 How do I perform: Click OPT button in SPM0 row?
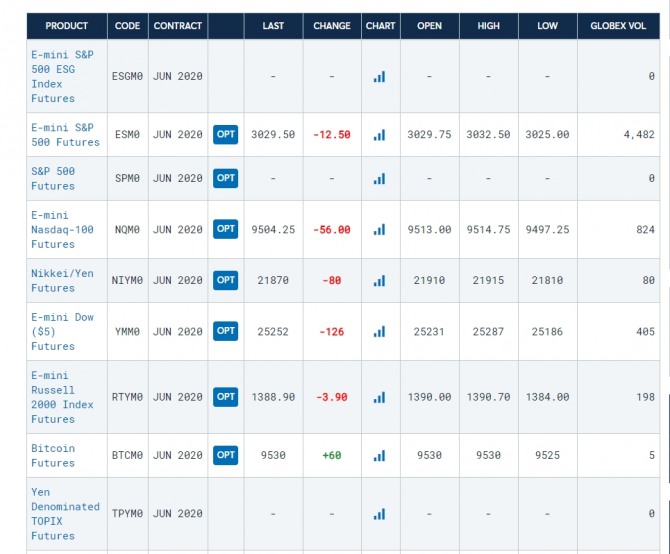(x=226, y=178)
